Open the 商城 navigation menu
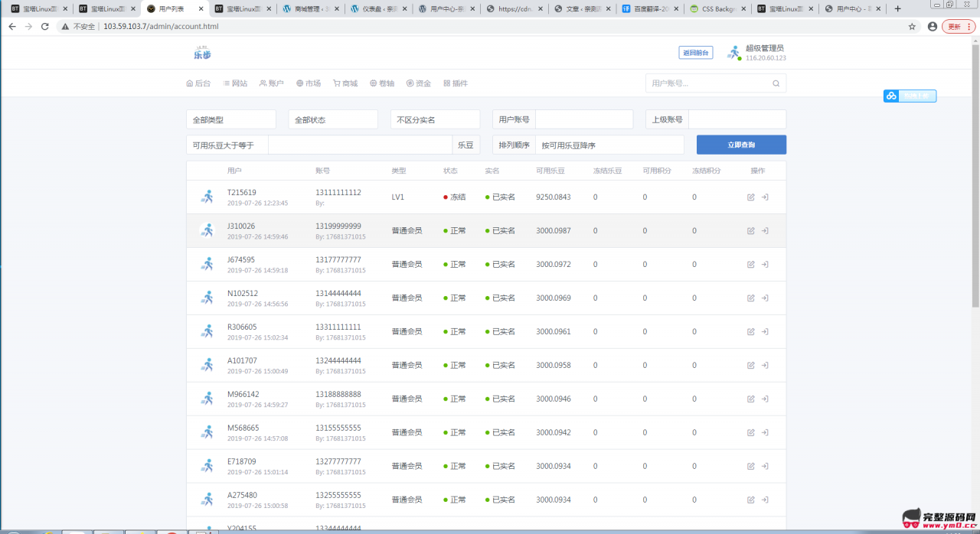Screen dimensions: 980x534 tap(345, 83)
